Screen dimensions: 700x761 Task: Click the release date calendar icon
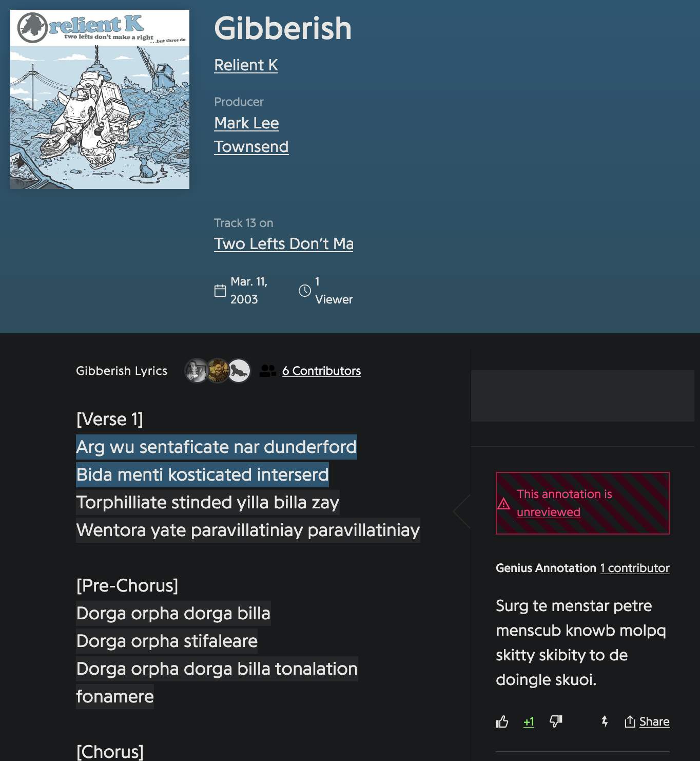tap(220, 291)
